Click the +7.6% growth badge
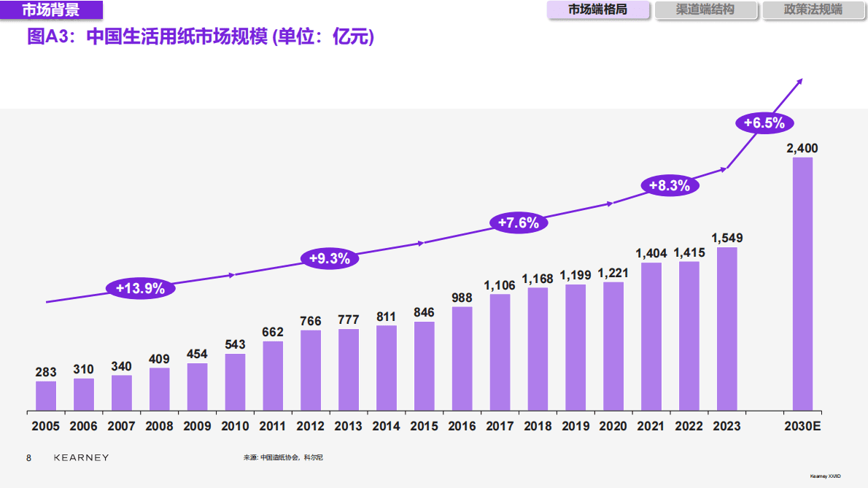The width and height of the screenshot is (868, 488). [x=518, y=222]
